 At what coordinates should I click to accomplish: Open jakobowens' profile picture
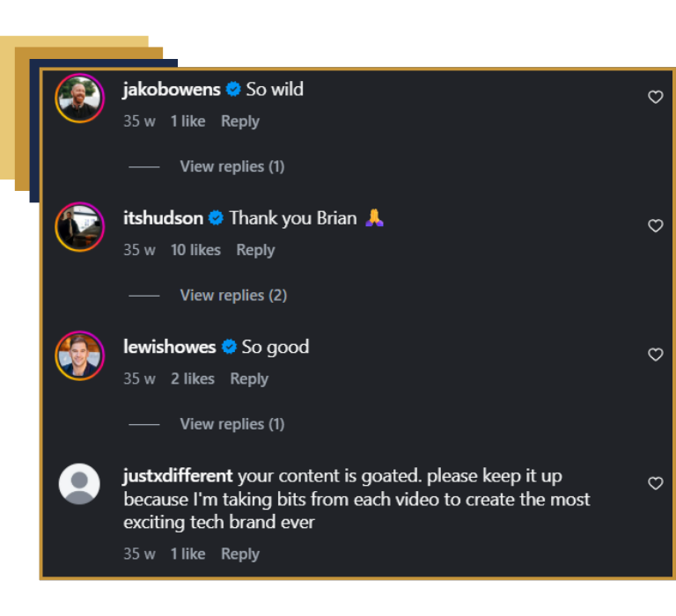coord(79,99)
